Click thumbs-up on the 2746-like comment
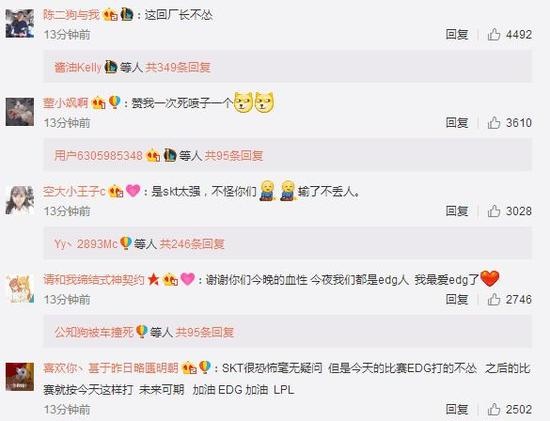 (494, 299)
